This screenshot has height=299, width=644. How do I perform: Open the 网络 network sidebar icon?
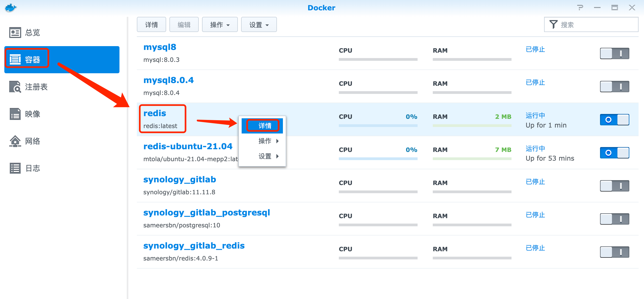pos(15,141)
